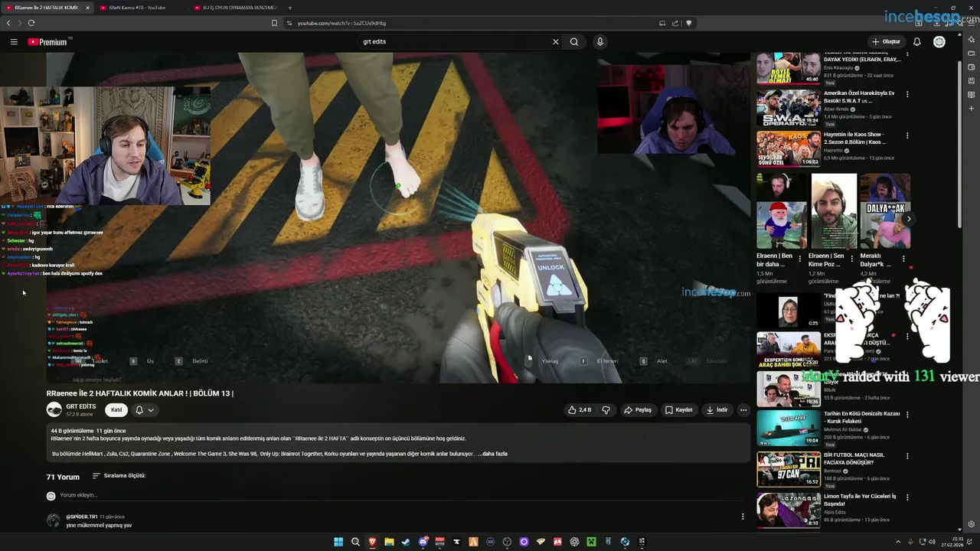The width and height of the screenshot is (980, 551).
Task: Open options for 'DAYAK YEDİK!' video
Action: pos(907,54)
